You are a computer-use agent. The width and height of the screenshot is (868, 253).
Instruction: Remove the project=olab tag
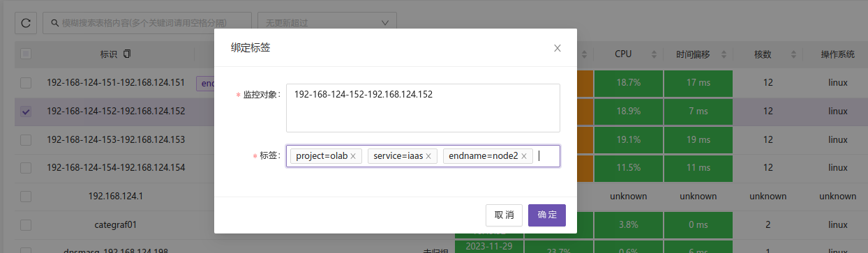[353, 157]
